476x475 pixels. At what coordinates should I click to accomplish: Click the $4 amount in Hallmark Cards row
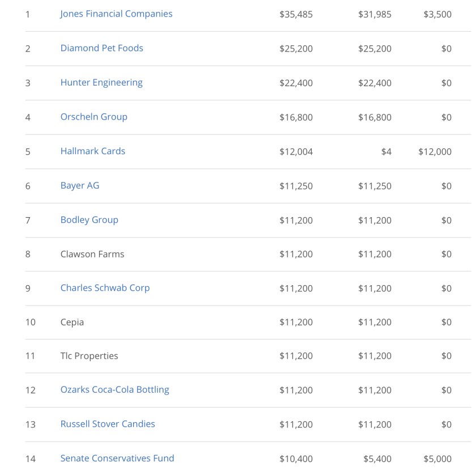386,151
